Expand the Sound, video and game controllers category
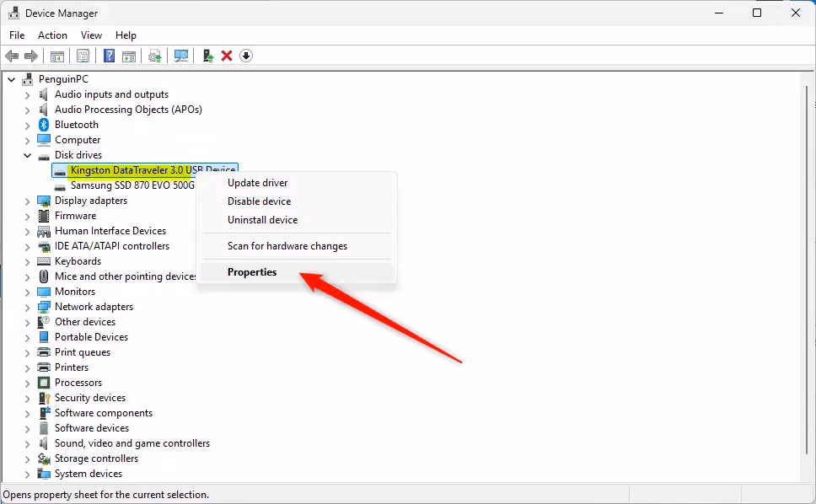The image size is (816, 504). pyautogui.click(x=27, y=443)
